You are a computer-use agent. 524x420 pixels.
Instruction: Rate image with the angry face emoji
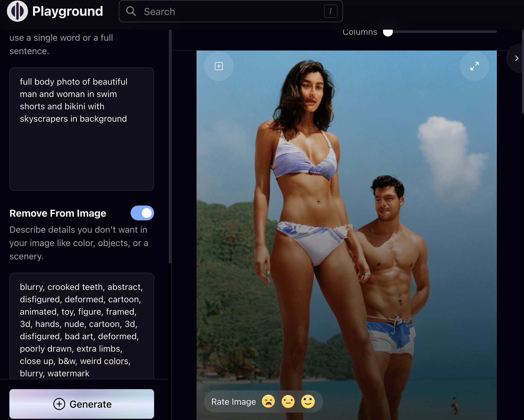(268, 401)
